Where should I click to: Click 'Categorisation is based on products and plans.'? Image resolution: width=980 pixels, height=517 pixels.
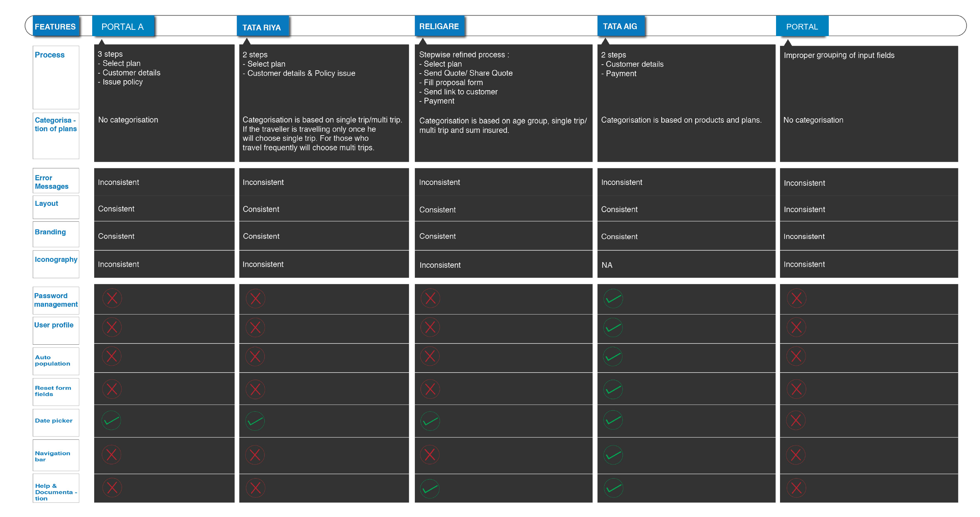[681, 120]
